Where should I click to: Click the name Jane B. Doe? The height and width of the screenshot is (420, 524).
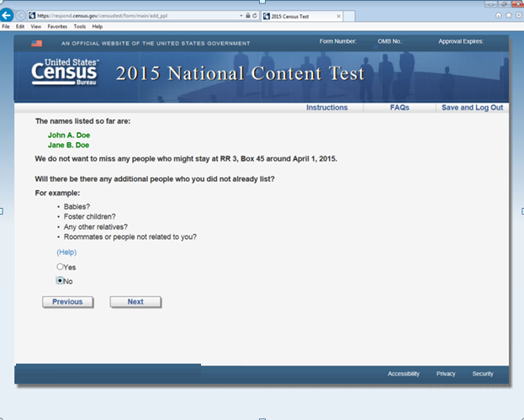[x=68, y=145]
